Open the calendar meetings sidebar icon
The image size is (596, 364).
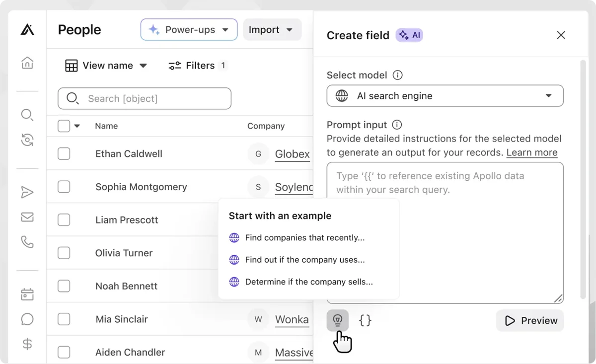click(27, 294)
